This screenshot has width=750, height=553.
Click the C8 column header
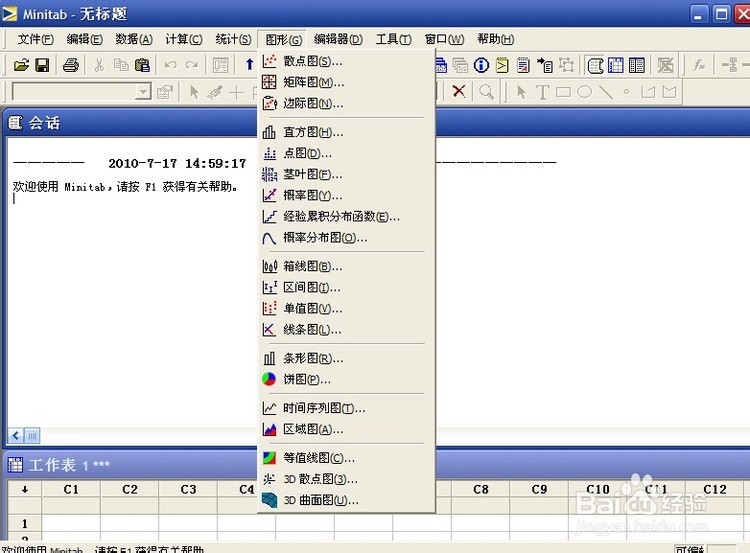481,489
